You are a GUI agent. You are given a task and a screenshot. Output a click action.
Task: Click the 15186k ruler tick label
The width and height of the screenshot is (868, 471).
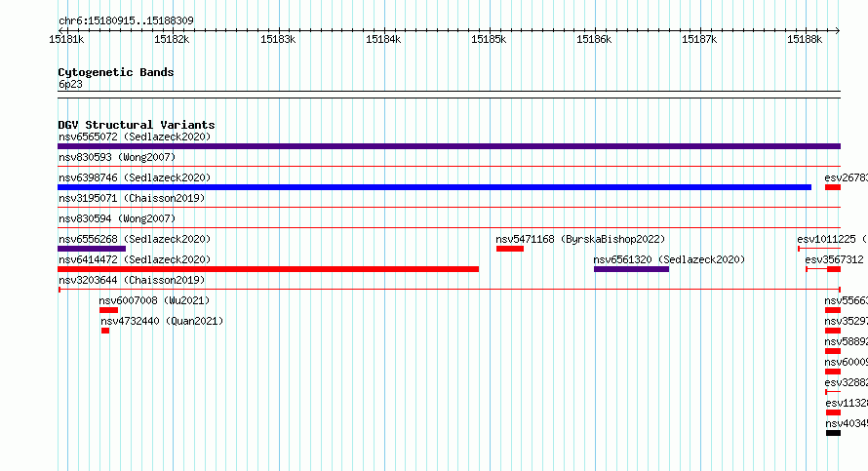[594, 39]
